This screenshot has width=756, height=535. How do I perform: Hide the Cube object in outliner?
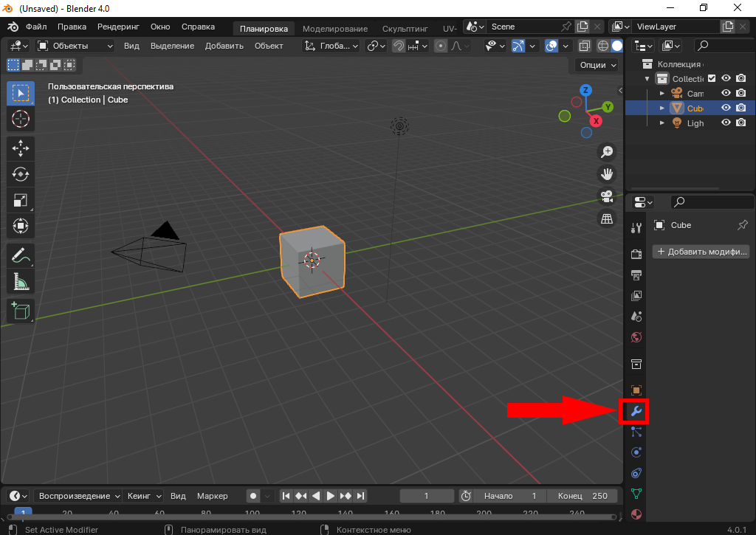tap(726, 108)
